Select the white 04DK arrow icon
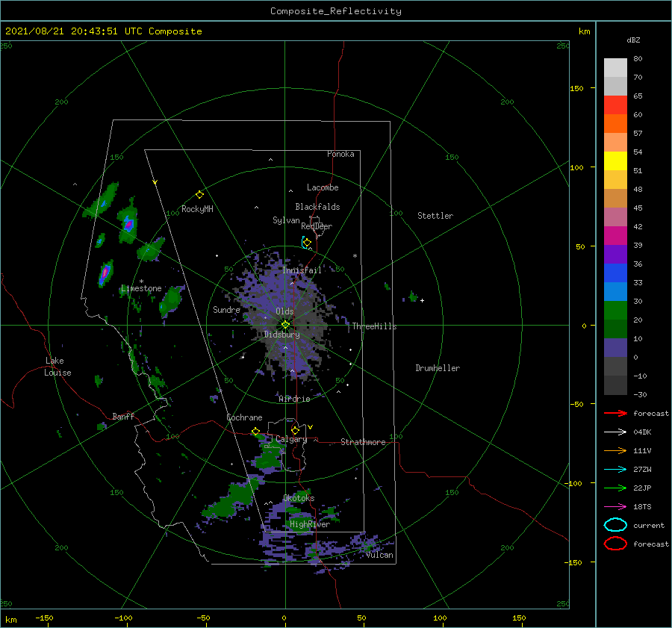 [x=615, y=432]
